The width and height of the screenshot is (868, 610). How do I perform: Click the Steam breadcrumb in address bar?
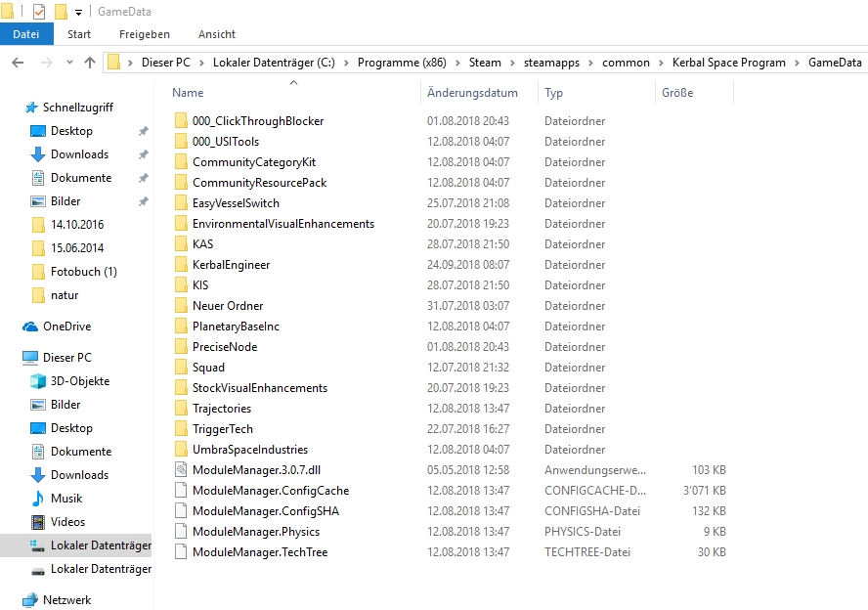click(x=485, y=63)
